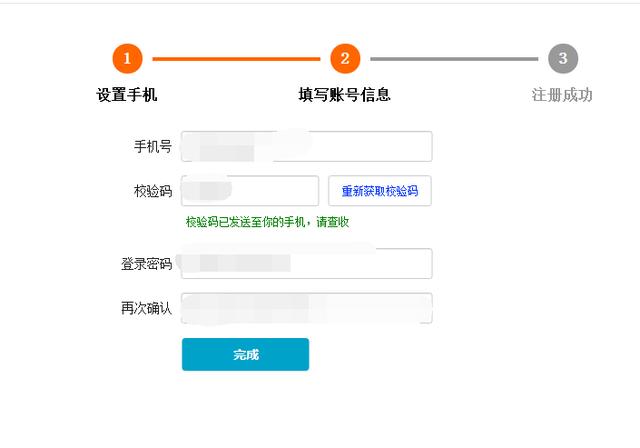Click the top horizontal page divider line
Image resolution: width=640 pixels, height=448 pixels.
(x=320, y=3)
